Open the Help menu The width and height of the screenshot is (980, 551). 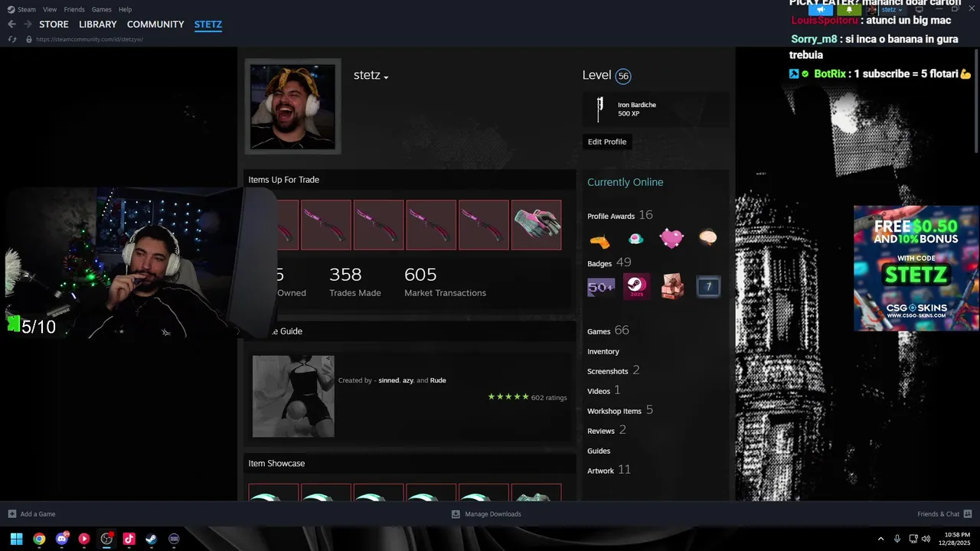click(x=125, y=9)
